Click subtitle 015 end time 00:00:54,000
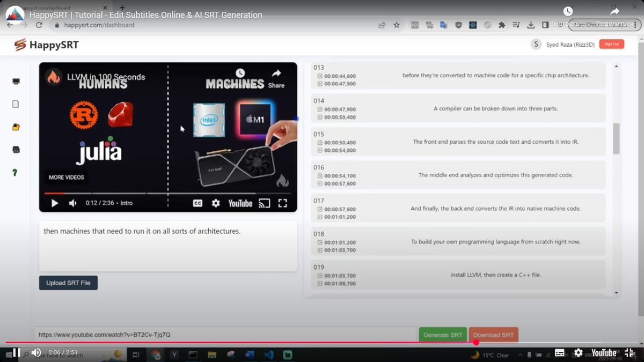This screenshot has height=362, width=644. pyautogui.click(x=340, y=151)
